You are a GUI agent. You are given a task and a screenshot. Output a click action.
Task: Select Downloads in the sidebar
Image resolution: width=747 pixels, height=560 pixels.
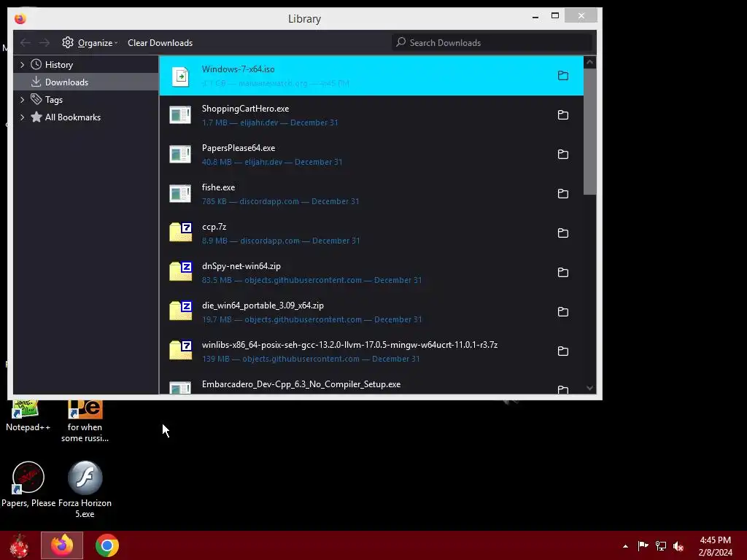tap(86, 82)
